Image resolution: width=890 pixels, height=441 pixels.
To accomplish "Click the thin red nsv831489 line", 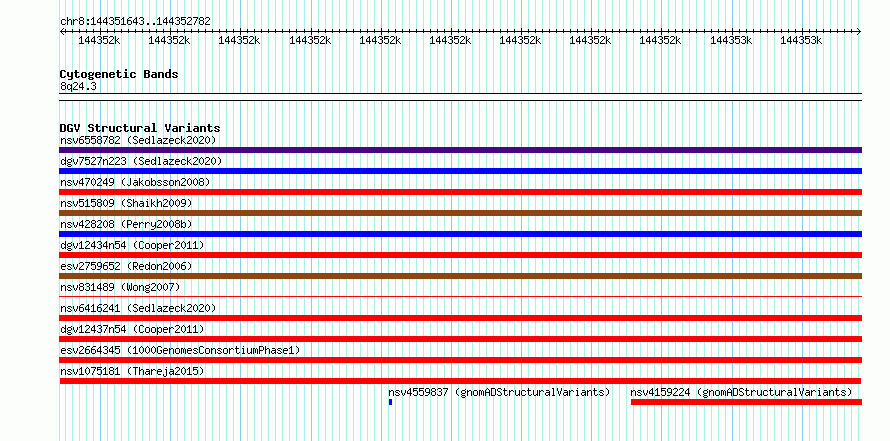I will click(x=460, y=296).
